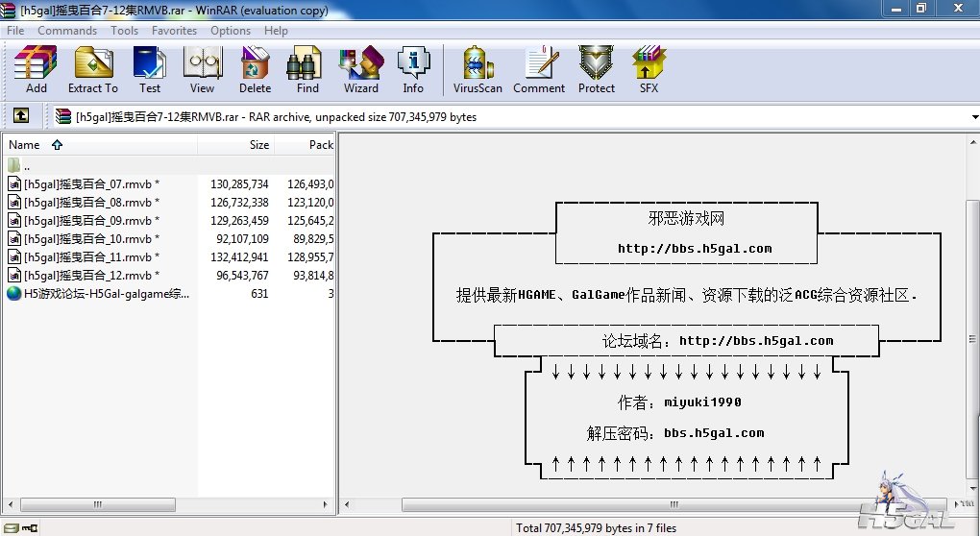Open the Favorites menu
Screen dimensions: 980x536
(174, 31)
